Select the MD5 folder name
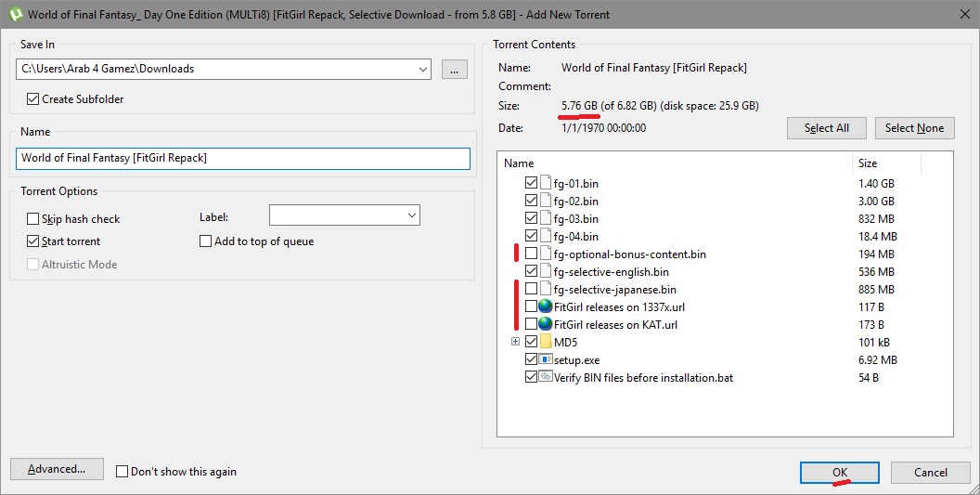Image resolution: width=980 pixels, height=495 pixels. (565, 343)
